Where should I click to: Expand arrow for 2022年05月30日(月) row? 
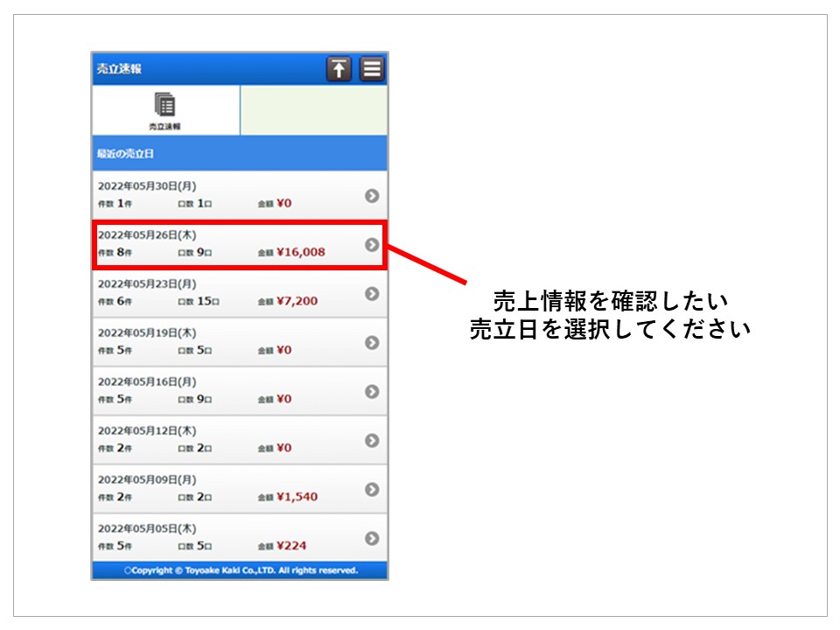(372, 196)
